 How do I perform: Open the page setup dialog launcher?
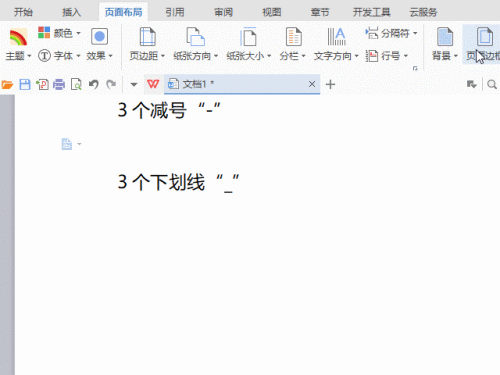tap(415, 68)
